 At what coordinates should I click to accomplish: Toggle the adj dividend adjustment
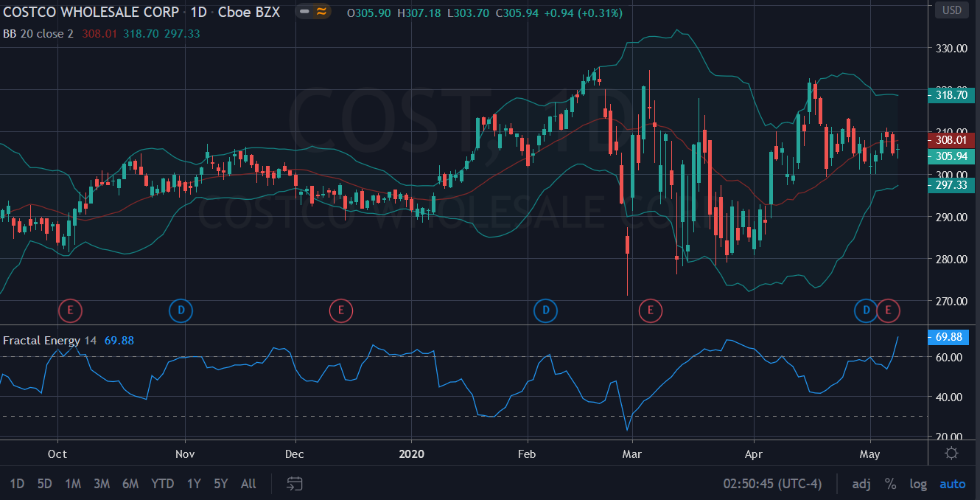pyautogui.click(x=861, y=484)
